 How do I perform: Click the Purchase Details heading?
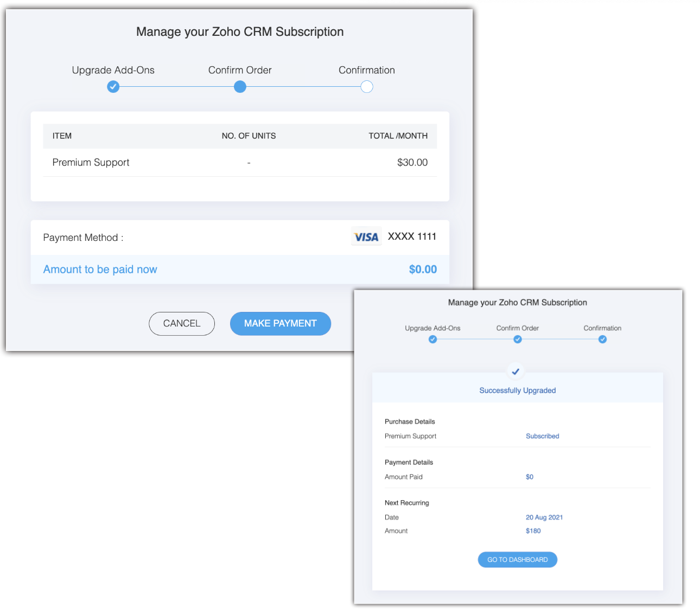[410, 421]
